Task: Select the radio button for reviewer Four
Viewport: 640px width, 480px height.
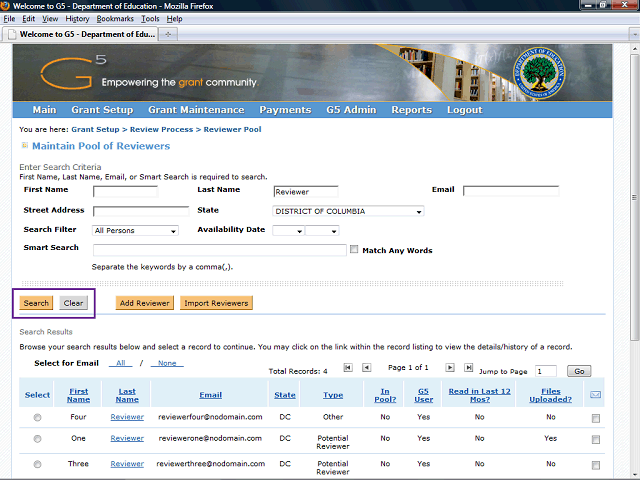Action: (38, 417)
